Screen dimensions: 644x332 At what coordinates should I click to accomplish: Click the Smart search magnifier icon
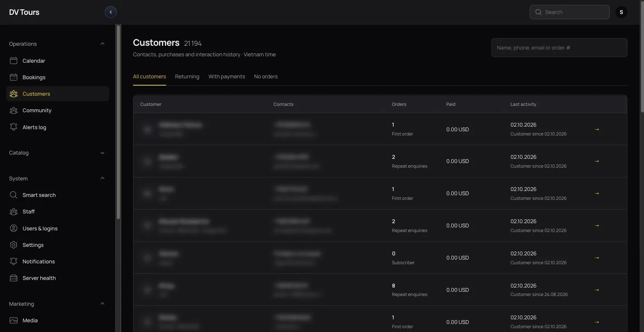(x=14, y=195)
